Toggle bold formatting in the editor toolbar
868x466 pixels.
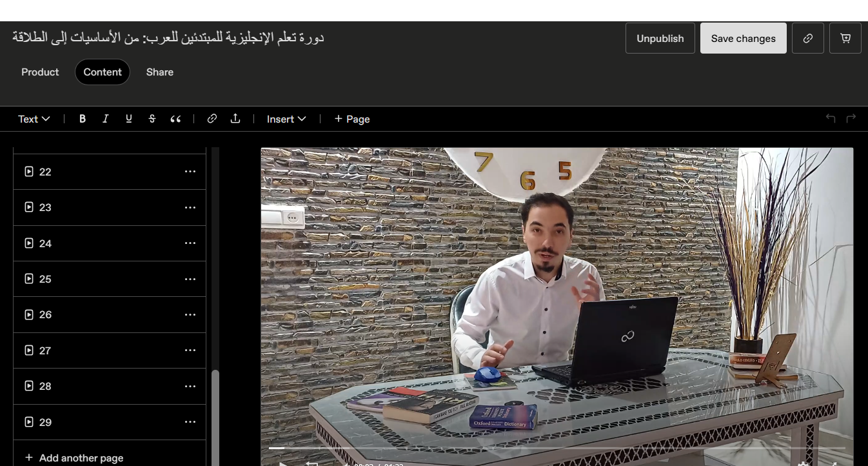click(x=83, y=119)
